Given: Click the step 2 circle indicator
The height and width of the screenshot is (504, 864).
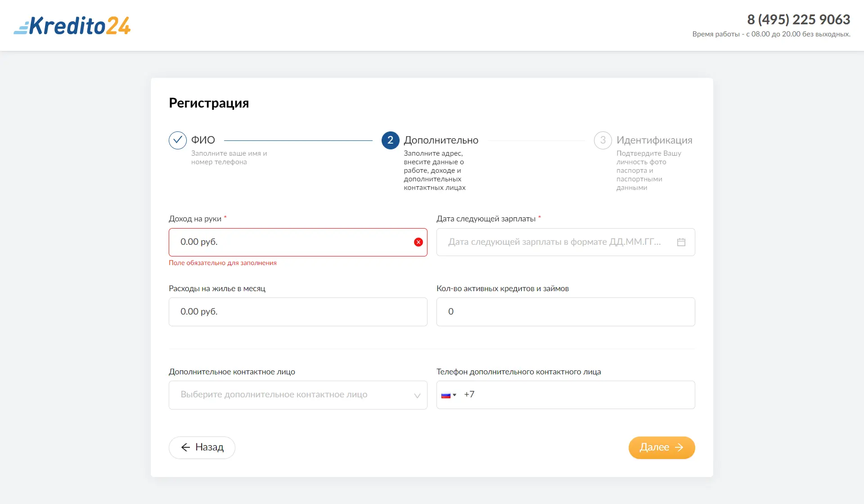Looking at the screenshot, I should [391, 140].
